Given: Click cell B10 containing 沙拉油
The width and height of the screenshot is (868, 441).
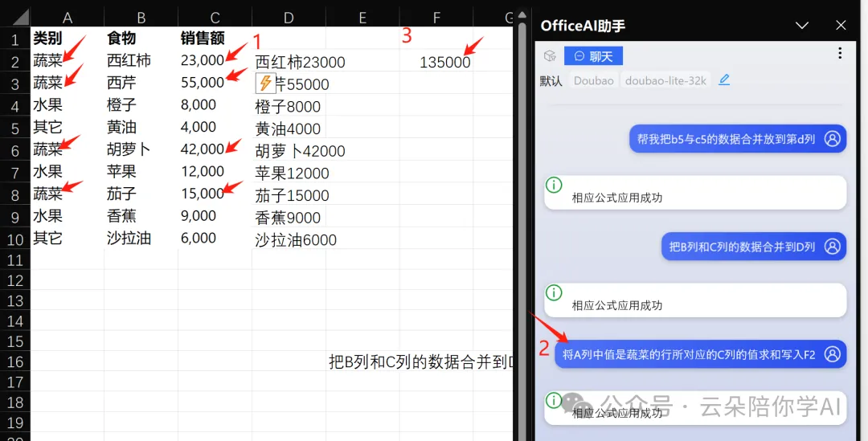Looking at the screenshot, I should point(141,238).
